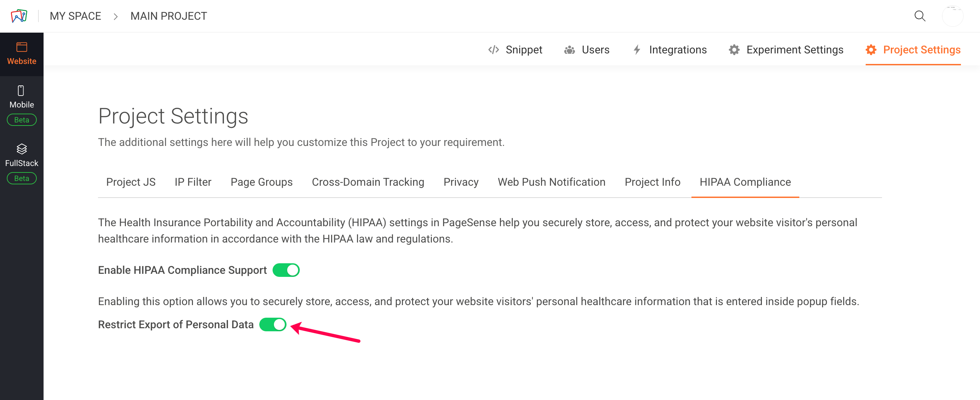
Task: Click the MY SPACE breadcrumb link
Action: click(75, 16)
